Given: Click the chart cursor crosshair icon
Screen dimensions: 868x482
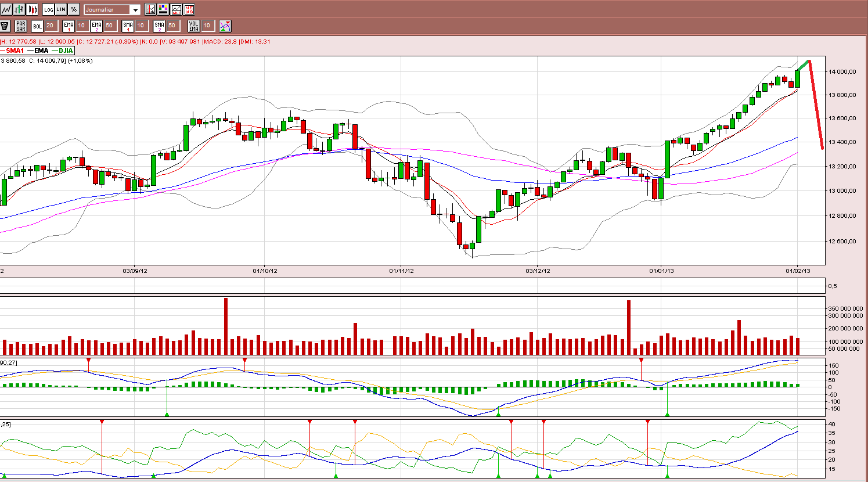Looking at the screenshot, I should tap(150, 9).
